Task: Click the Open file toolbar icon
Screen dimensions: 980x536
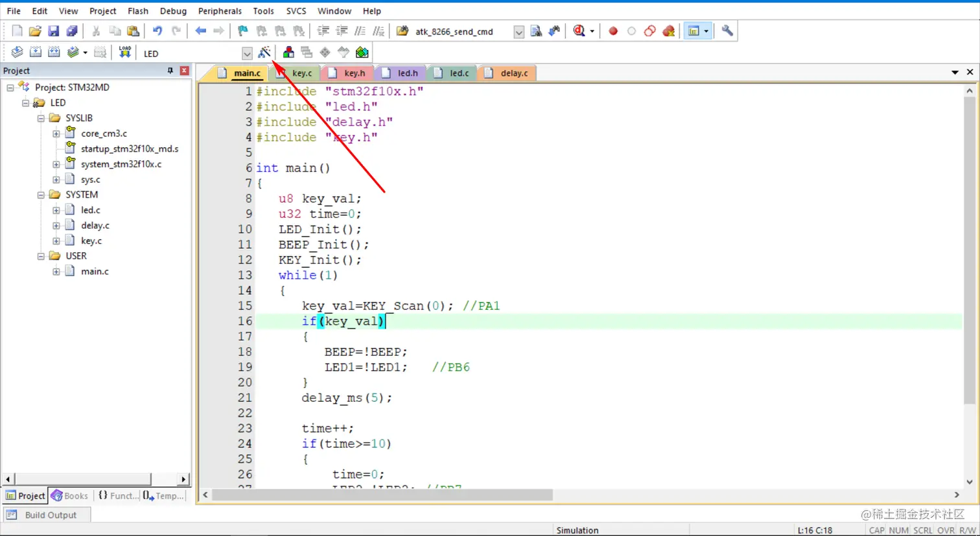Action: point(35,31)
